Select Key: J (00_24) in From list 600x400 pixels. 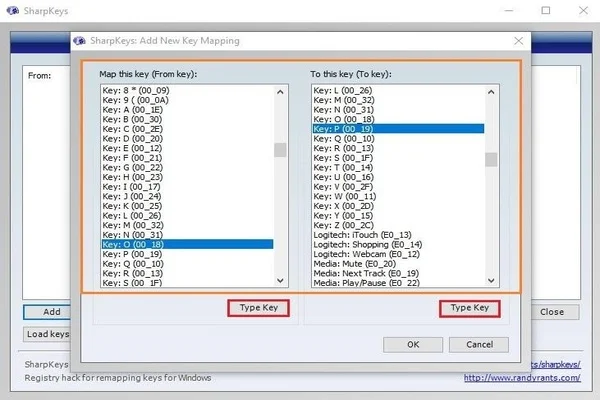tap(188, 196)
